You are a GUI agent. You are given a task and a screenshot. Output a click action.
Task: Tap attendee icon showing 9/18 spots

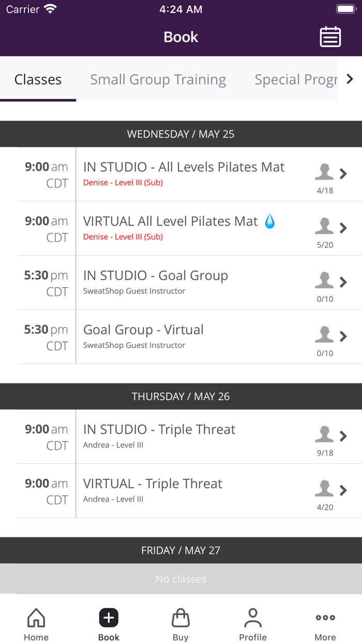(324, 434)
